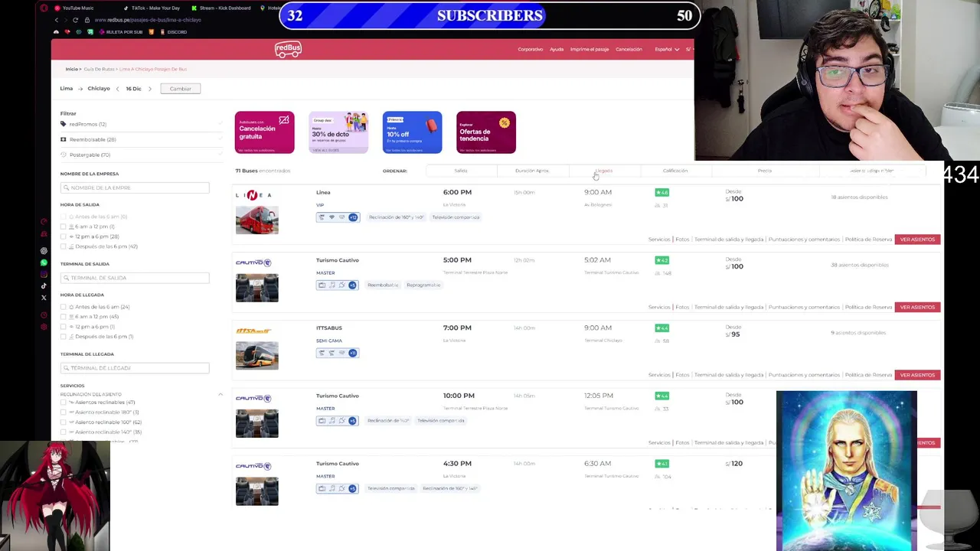The height and width of the screenshot is (551, 980).
Task: Open Política de Reserva on Cautivo 5:00 PM row
Action: click(868, 307)
